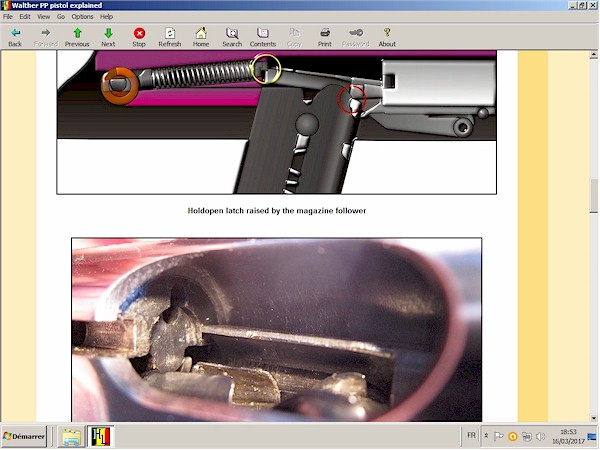The height and width of the screenshot is (450, 600).
Task: Click the pistol interior close-up photo
Action: (277, 329)
